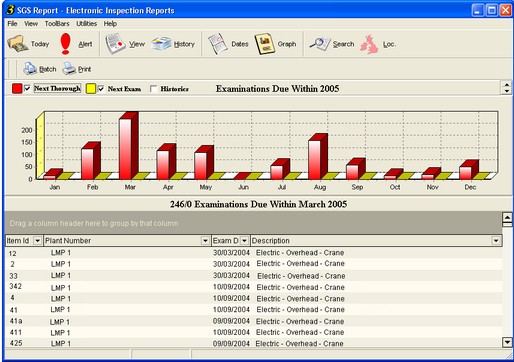
Task: Open the Item Id column filter dropdown
Action: [38, 240]
